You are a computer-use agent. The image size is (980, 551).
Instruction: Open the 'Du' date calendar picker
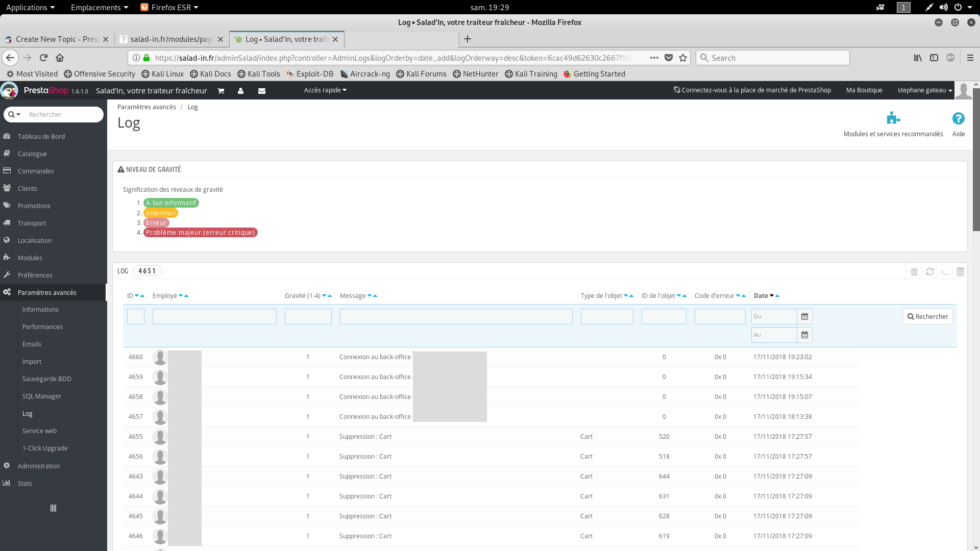point(804,316)
